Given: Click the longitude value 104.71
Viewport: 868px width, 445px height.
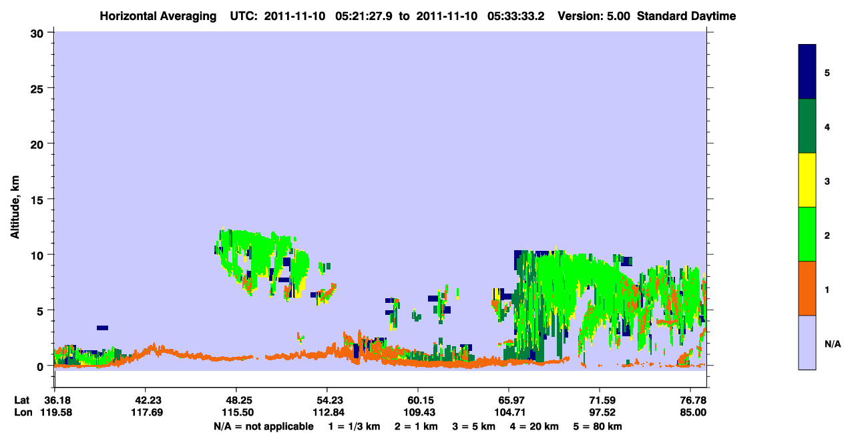Looking at the screenshot, I should pos(509,412).
